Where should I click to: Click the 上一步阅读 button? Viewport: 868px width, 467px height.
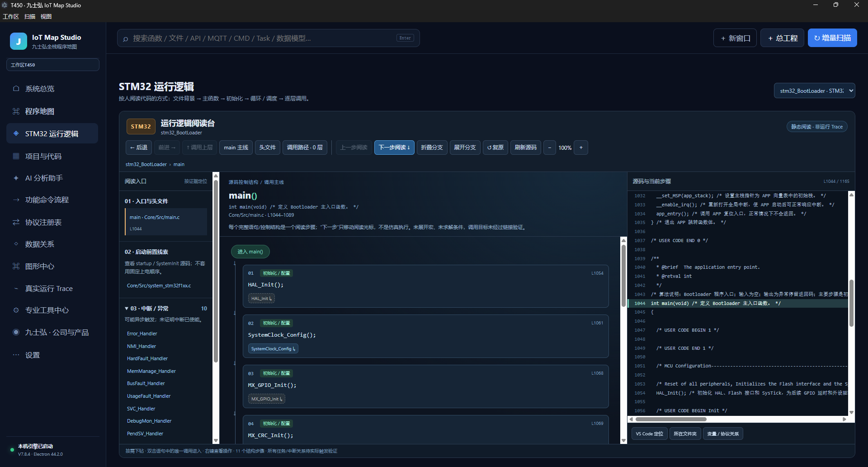click(x=354, y=148)
